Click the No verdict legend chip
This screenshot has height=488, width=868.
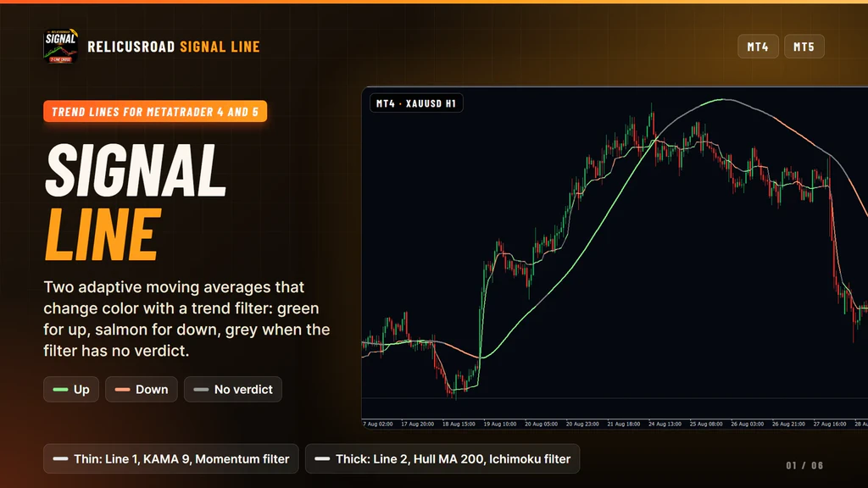pyautogui.click(x=232, y=390)
